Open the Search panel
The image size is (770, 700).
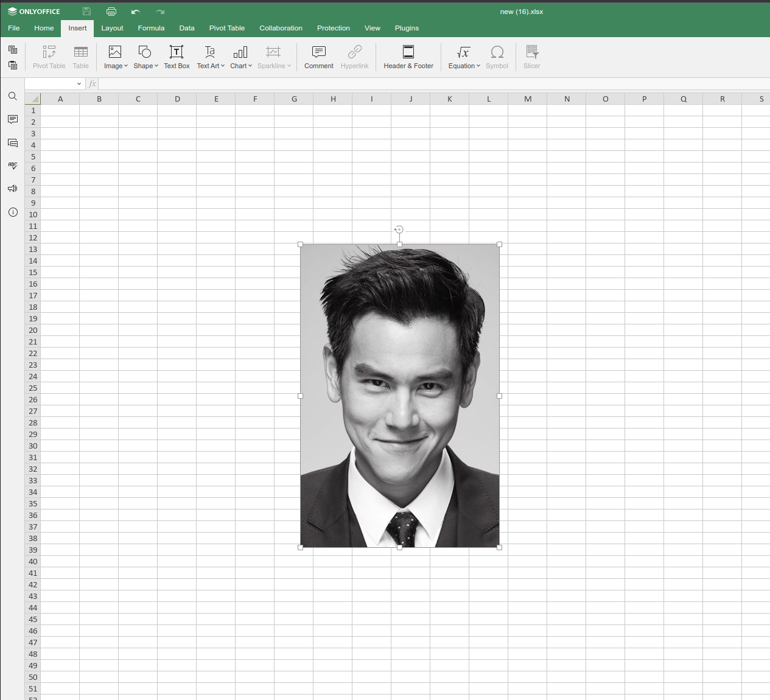click(x=13, y=96)
